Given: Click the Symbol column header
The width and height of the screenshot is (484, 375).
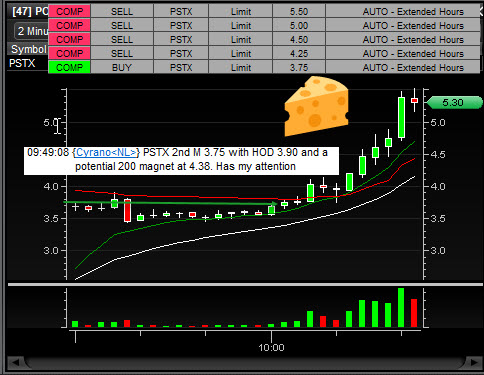Looking at the screenshot, I should point(28,49).
